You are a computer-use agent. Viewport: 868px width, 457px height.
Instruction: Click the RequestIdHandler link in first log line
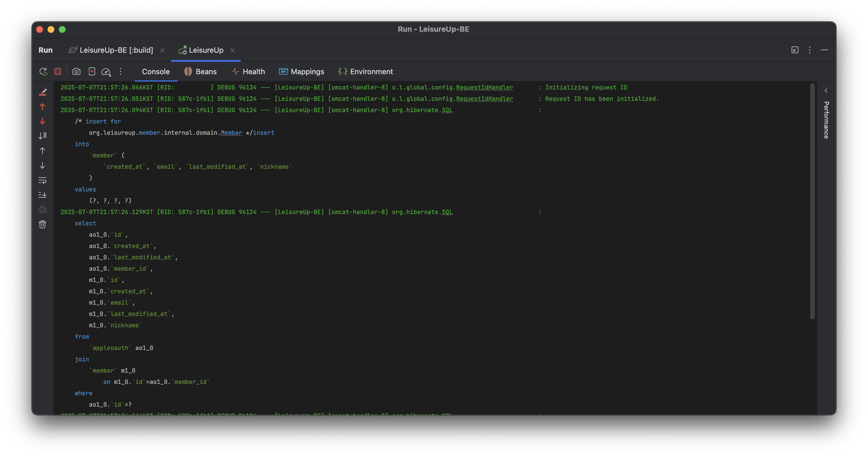tap(484, 87)
